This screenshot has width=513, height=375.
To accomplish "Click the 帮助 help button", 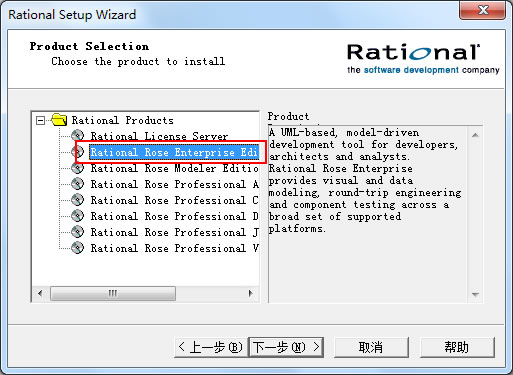I will pos(457,347).
